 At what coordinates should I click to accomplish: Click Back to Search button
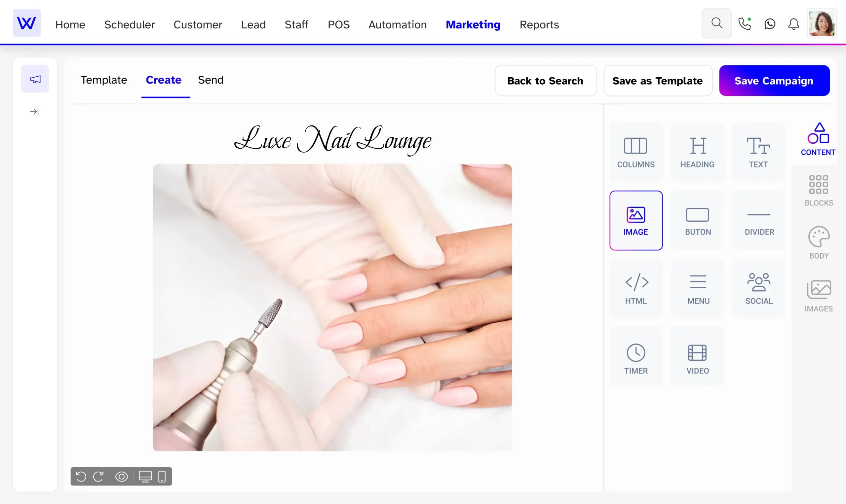point(544,80)
